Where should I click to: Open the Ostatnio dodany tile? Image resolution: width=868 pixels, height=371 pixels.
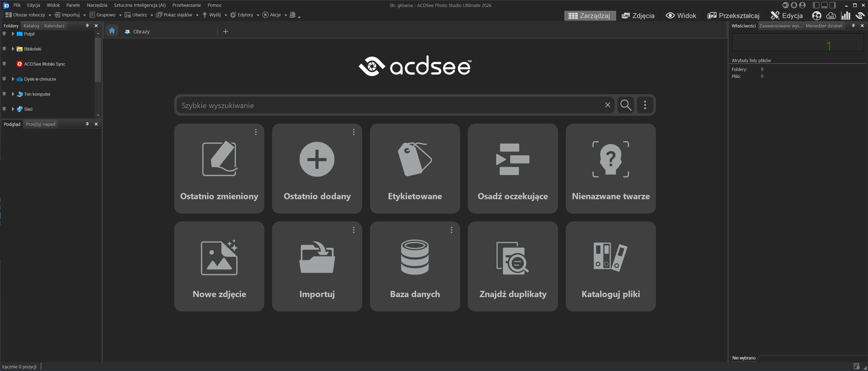tap(317, 168)
